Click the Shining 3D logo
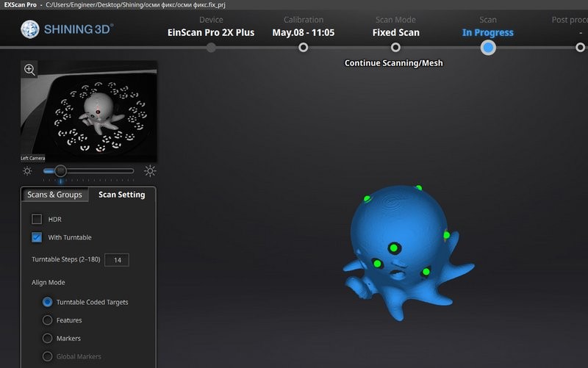Image resolution: width=588 pixels, height=368 pixels. pyautogui.click(x=68, y=29)
